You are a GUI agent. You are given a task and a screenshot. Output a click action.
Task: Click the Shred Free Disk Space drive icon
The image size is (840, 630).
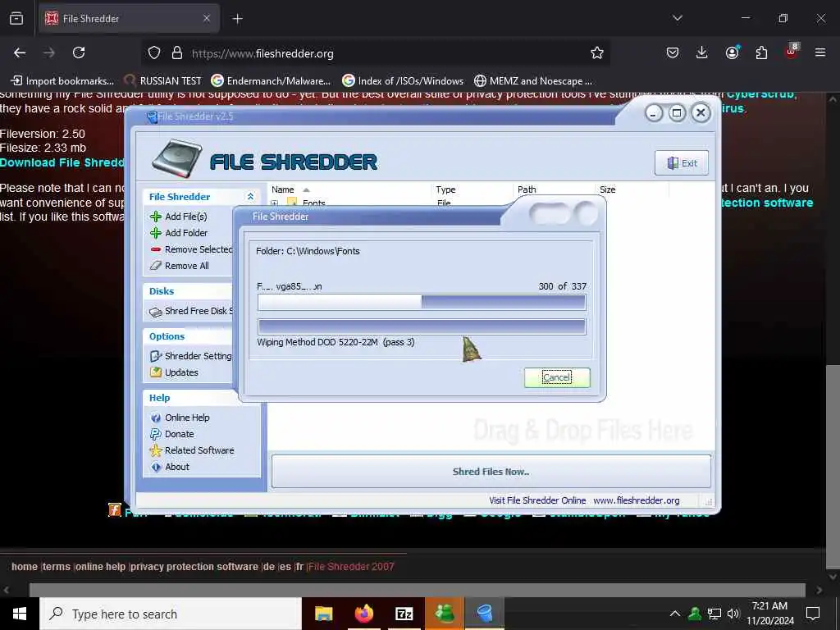click(156, 311)
